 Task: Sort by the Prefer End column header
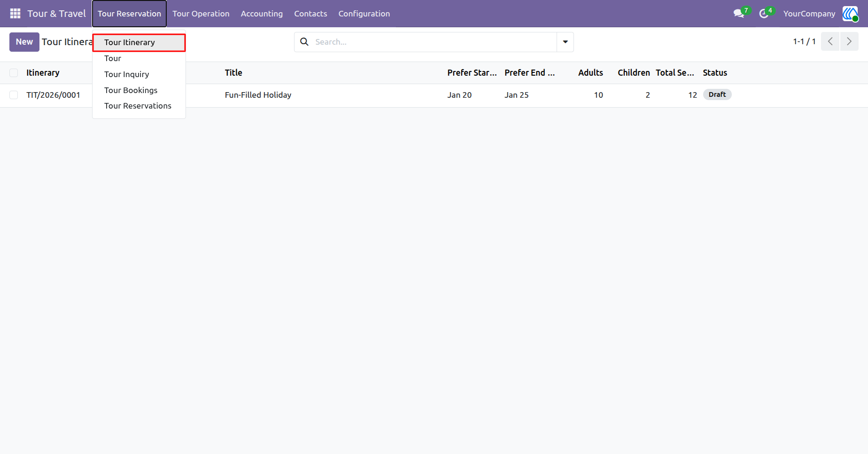(529, 73)
